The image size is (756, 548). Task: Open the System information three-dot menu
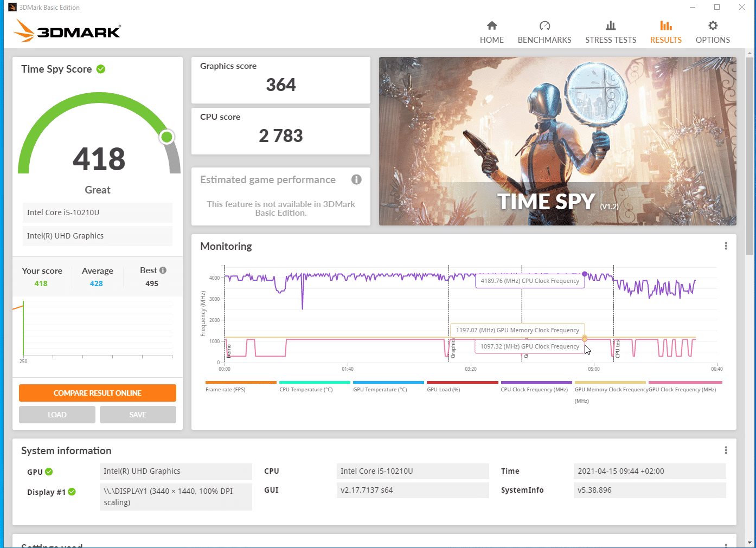(x=726, y=450)
